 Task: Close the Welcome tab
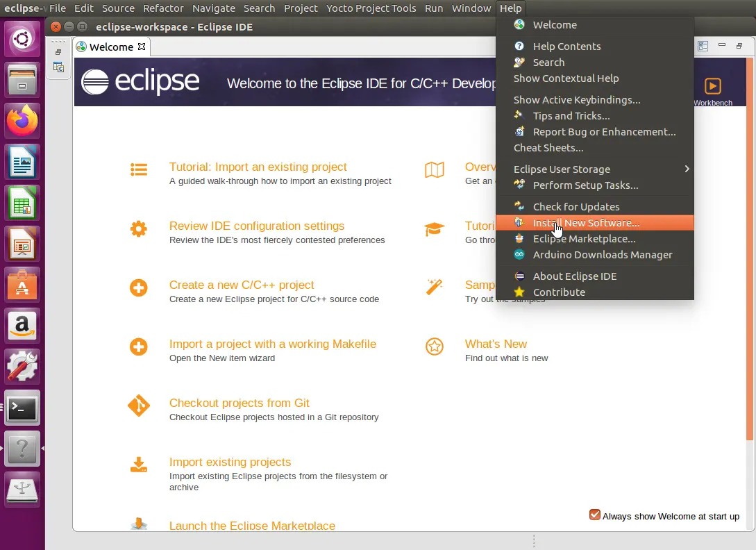(142, 47)
